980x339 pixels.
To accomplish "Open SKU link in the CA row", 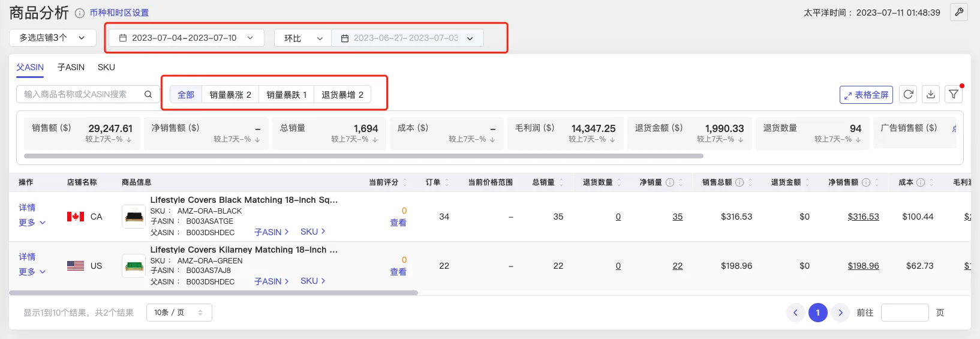I will coord(313,232).
